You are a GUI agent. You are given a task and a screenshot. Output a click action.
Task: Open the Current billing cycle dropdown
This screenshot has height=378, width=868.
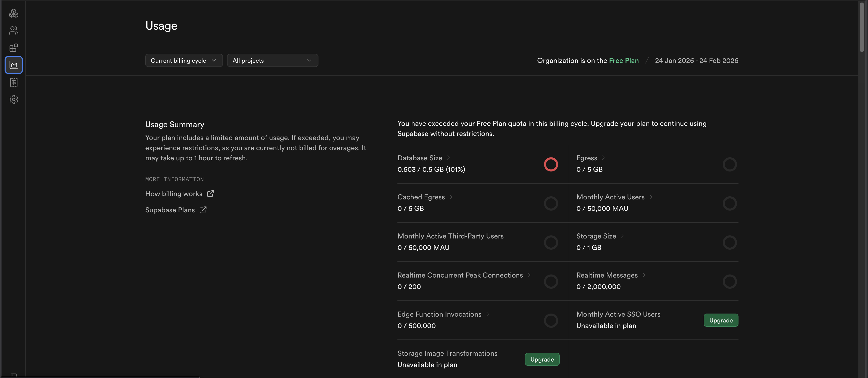[184, 61]
